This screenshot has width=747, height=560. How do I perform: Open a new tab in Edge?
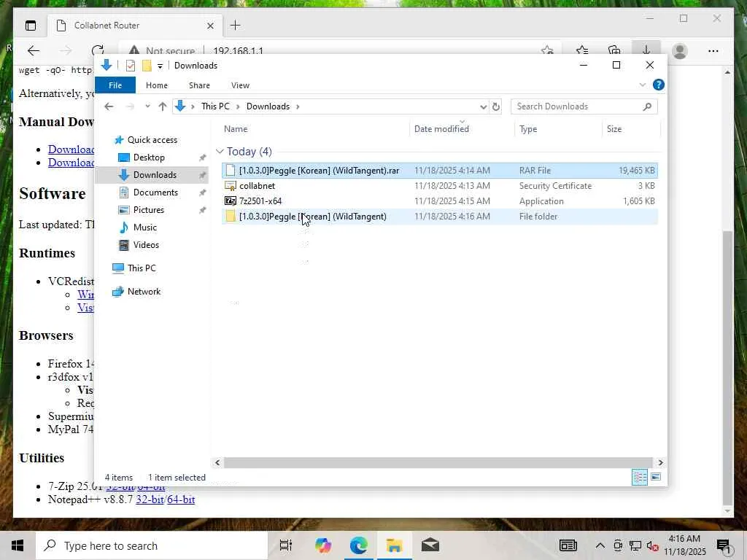pos(236,26)
